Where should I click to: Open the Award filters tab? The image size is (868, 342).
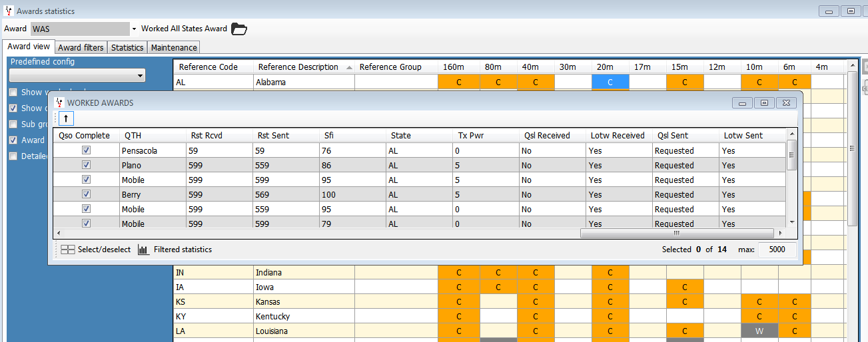81,47
